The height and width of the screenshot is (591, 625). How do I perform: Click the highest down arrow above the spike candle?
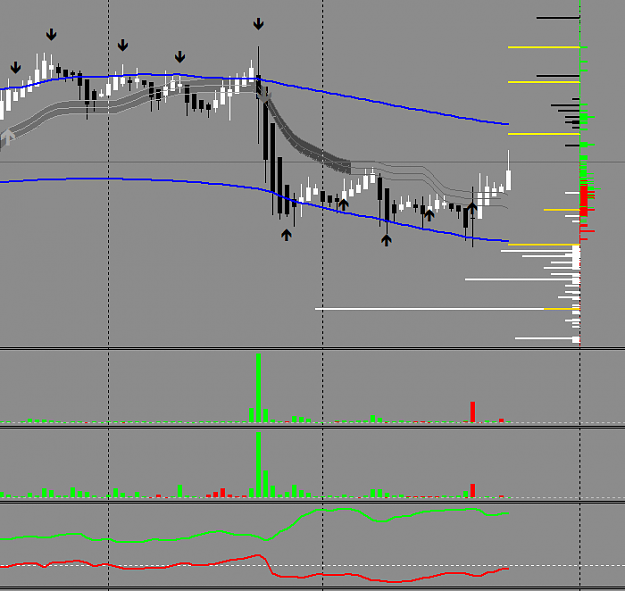tap(258, 24)
